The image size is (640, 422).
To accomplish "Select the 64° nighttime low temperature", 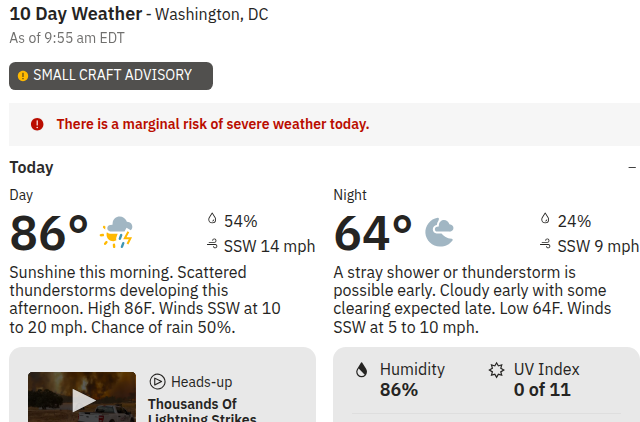I will tap(373, 233).
